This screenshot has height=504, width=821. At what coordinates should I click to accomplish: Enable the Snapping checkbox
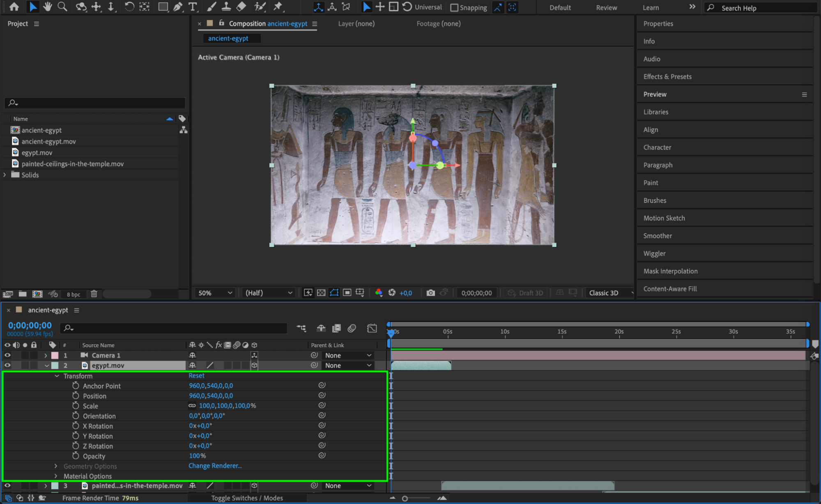click(454, 7)
